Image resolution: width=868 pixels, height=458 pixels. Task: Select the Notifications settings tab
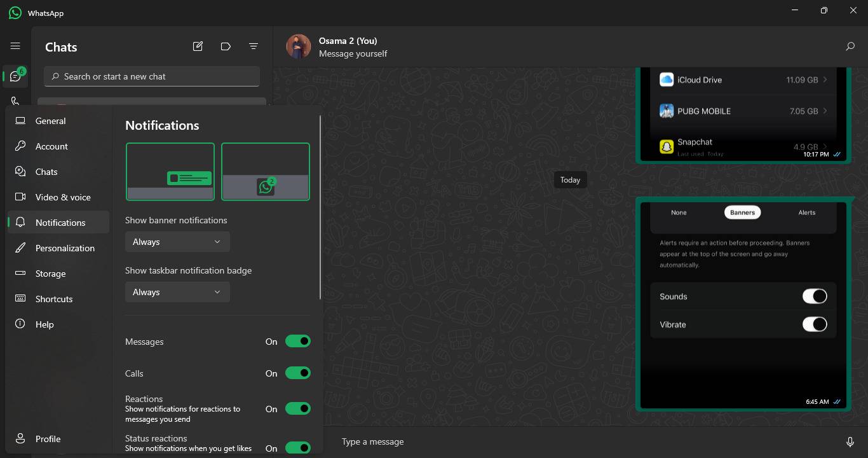(x=58, y=223)
